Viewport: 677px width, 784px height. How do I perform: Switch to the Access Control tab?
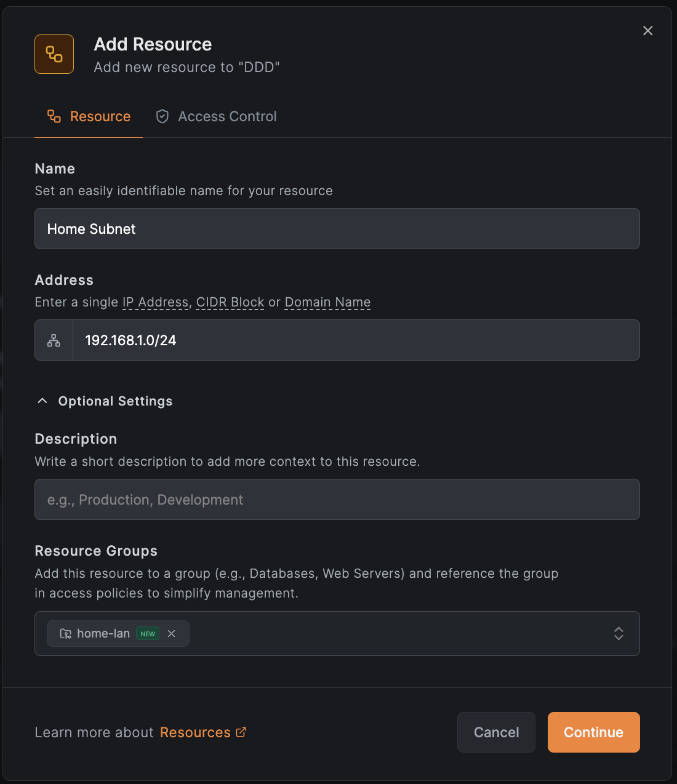[x=227, y=116]
